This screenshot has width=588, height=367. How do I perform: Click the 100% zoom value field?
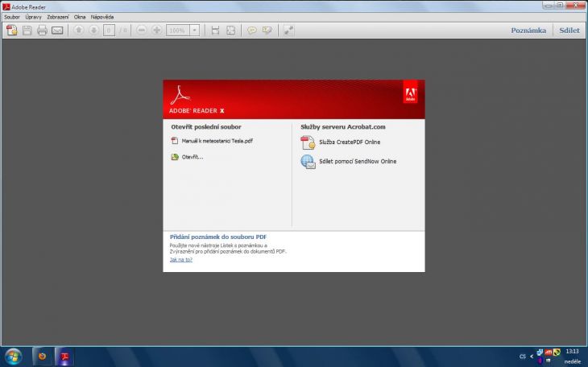(178, 31)
